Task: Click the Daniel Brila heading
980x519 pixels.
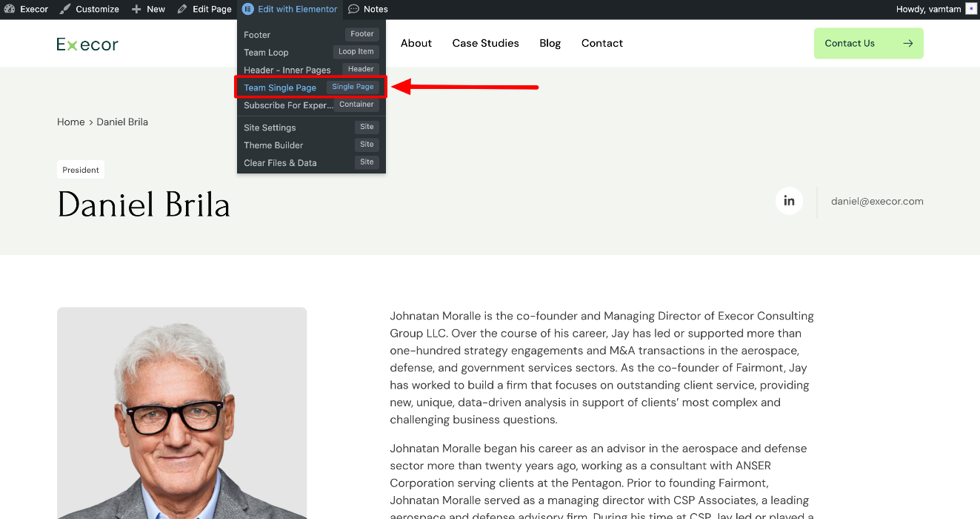Action: point(144,205)
